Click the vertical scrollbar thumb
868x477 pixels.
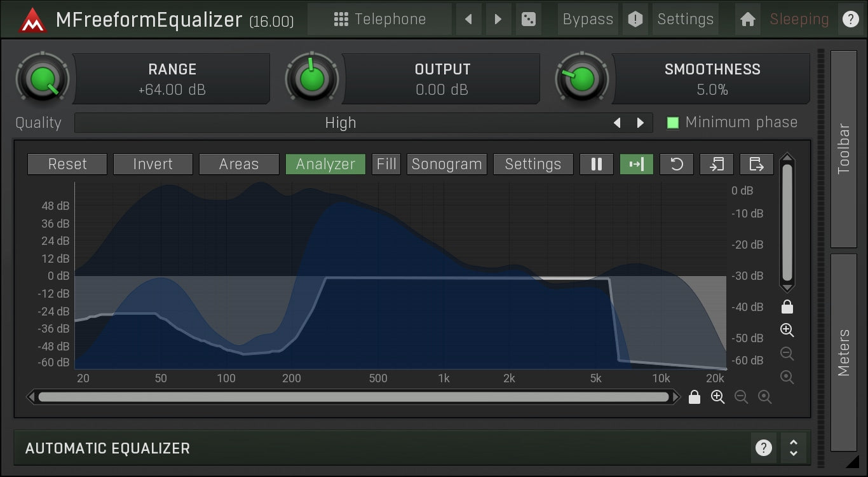click(x=787, y=223)
